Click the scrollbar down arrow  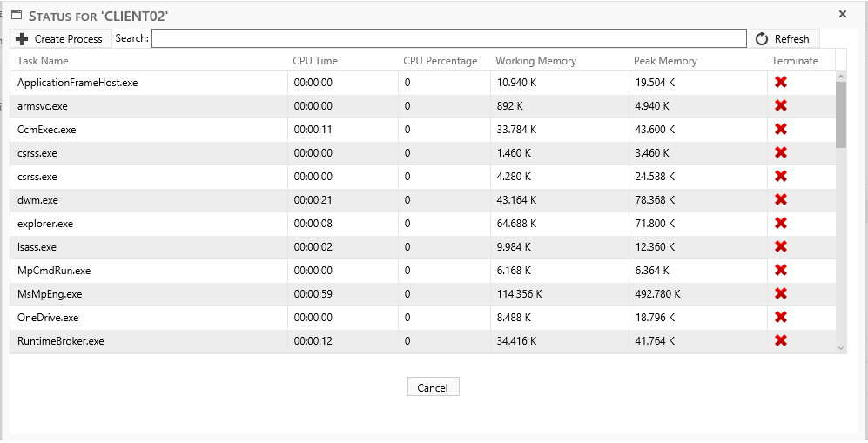(841, 347)
